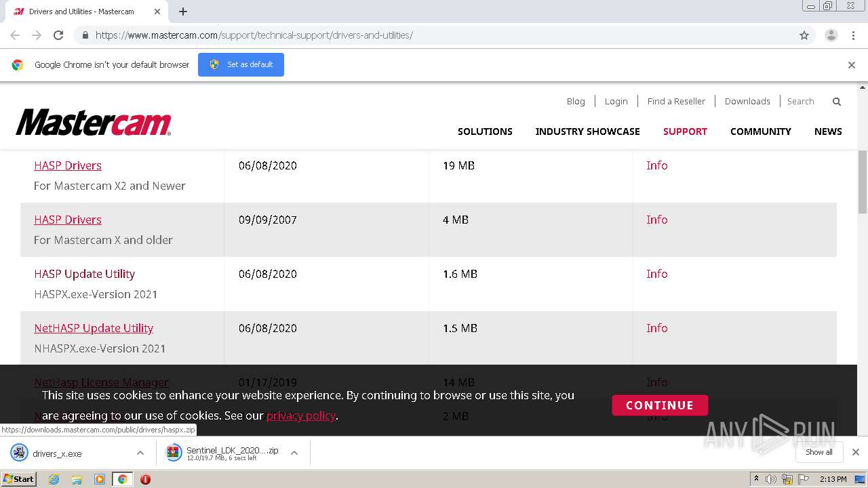868x488 pixels.
Task: Show hidden tray icons arrow
Action: [757, 479]
